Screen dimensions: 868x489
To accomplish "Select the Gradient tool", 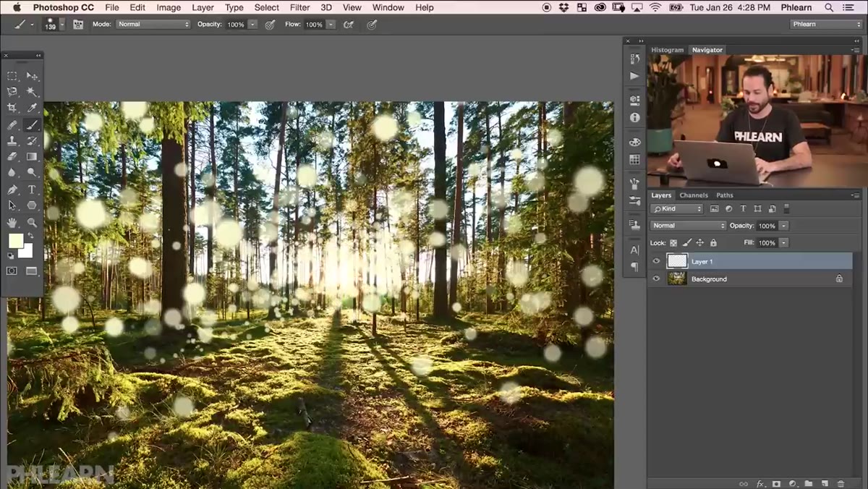I will (x=32, y=156).
